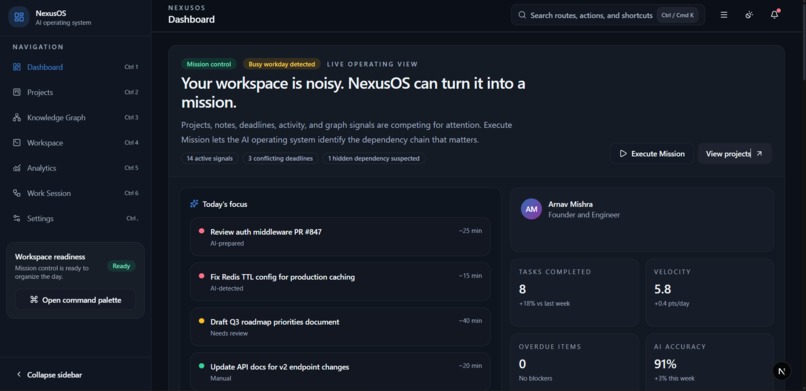Click red dot beside Fix Redis TTL config
Viewport: 806px width, 391px height.
pyautogui.click(x=202, y=276)
